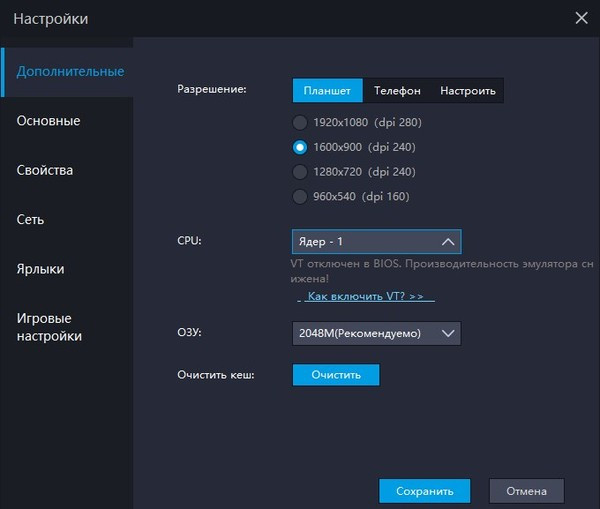Click the Сохранить button

click(424, 491)
